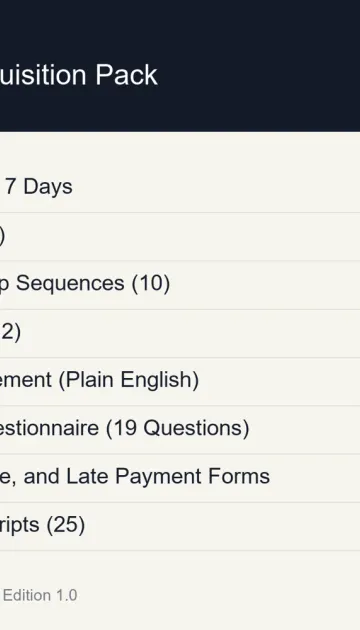Open the "p Sequences (10)" entry
This screenshot has width=360, height=630.
coord(180,285)
